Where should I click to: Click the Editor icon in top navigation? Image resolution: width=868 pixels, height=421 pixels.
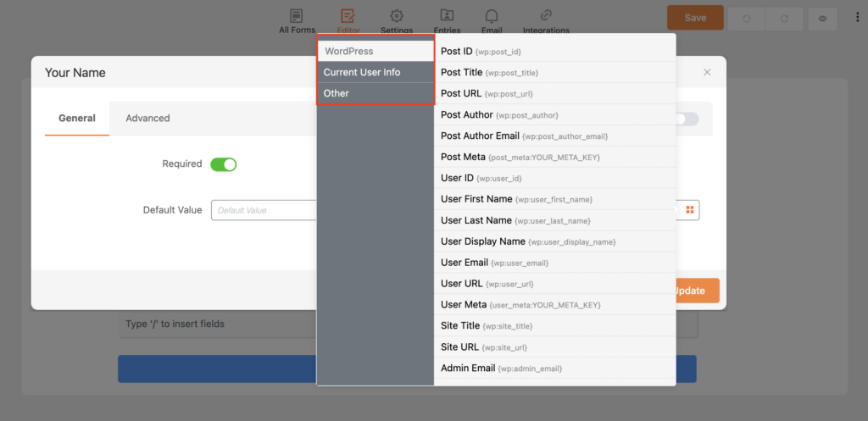point(348,16)
